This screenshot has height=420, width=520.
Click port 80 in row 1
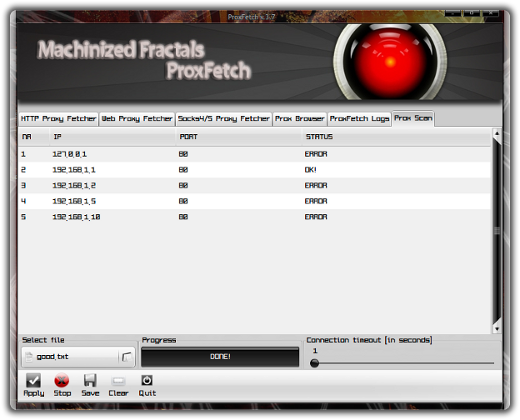point(183,154)
